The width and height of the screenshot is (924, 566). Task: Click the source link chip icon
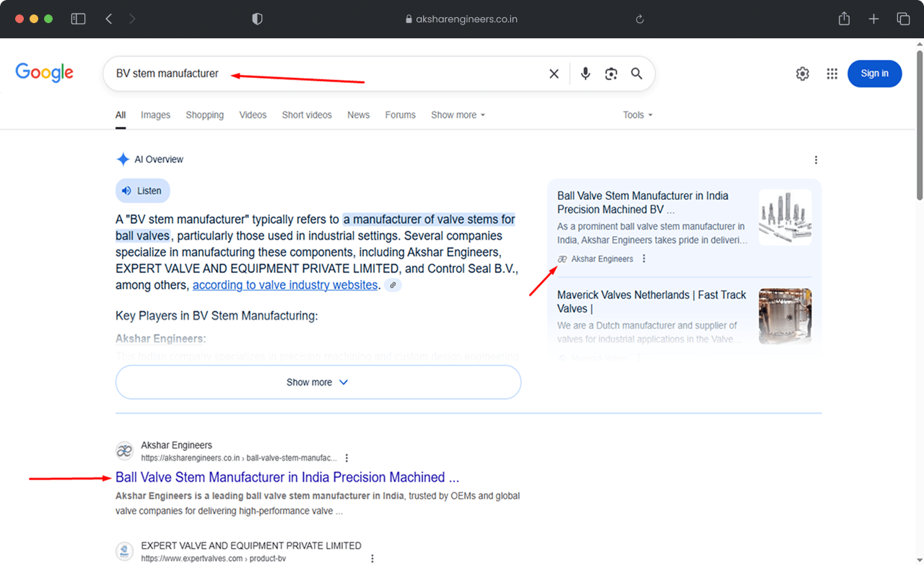tap(393, 285)
